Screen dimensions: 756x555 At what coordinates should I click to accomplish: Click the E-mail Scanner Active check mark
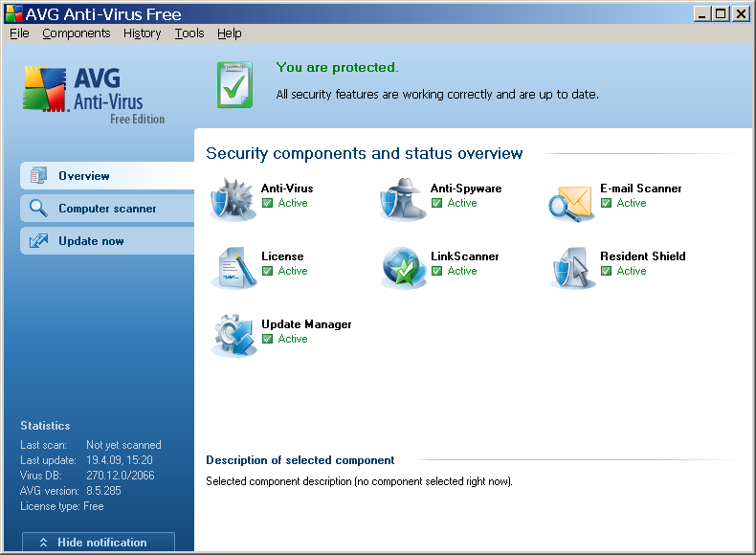(606, 203)
